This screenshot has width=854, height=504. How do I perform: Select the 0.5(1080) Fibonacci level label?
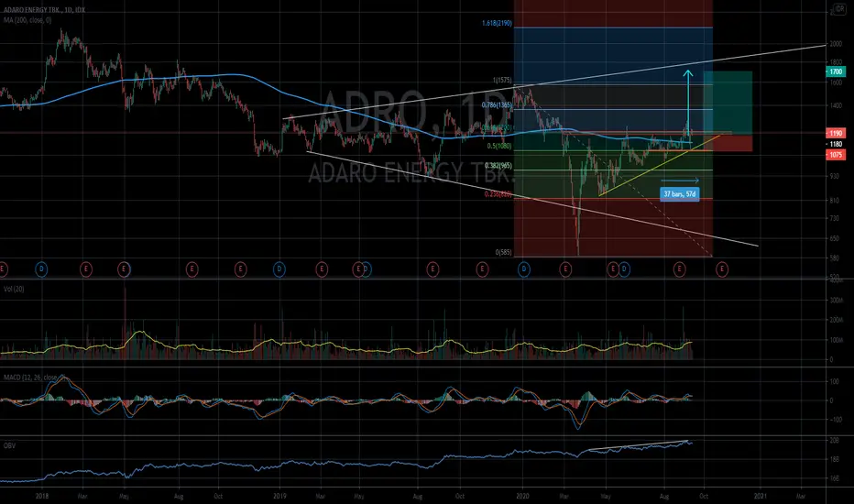pos(498,146)
